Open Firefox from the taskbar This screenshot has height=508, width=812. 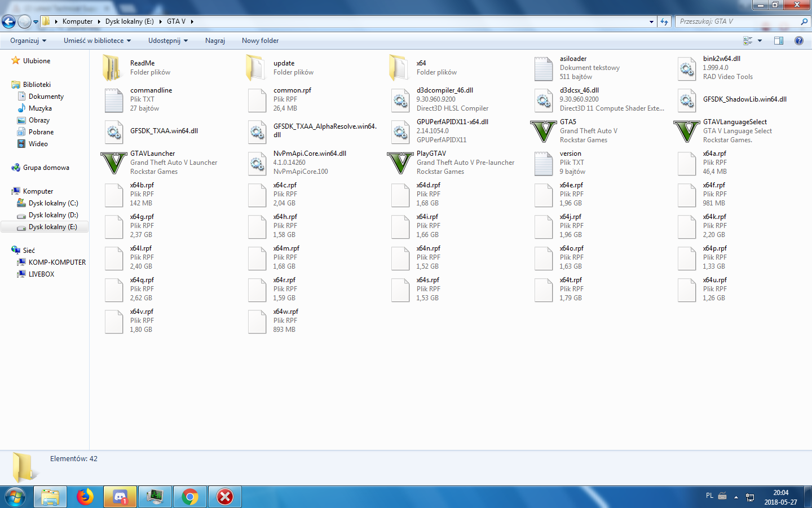coord(85,497)
